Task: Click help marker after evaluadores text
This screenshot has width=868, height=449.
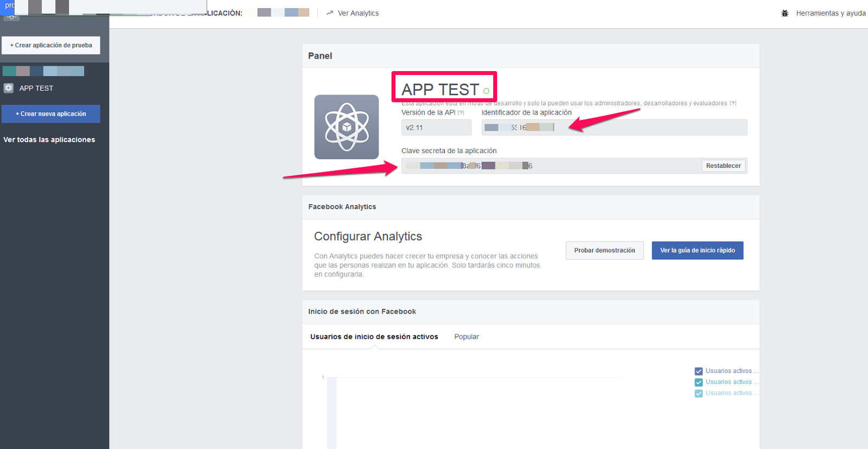Action: click(x=733, y=103)
